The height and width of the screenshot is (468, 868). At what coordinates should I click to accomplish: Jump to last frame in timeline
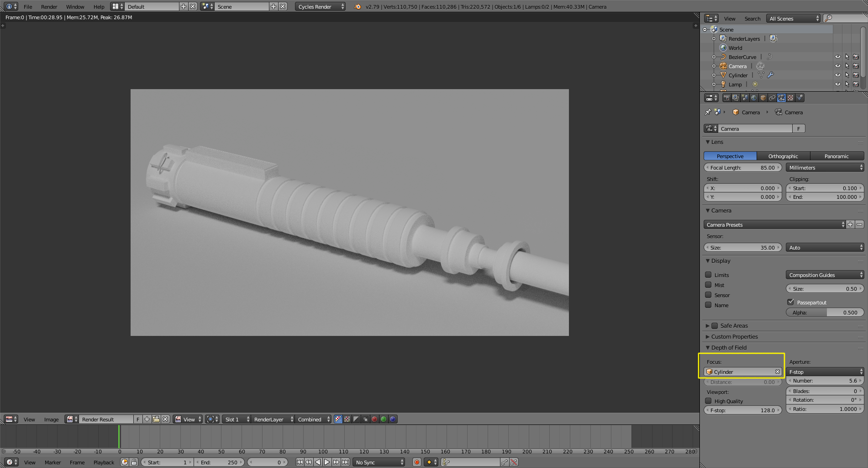point(345,462)
